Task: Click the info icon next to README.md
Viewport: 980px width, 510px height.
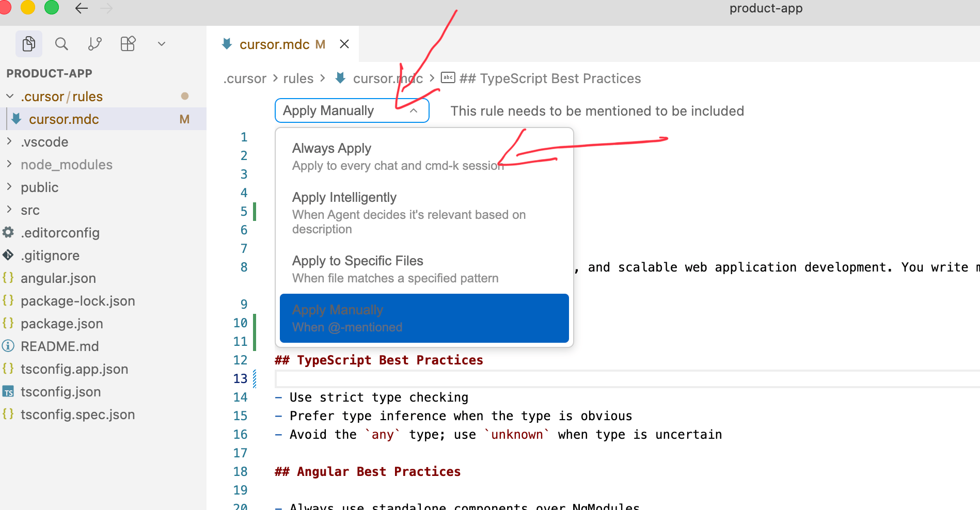Action: pyautogui.click(x=8, y=346)
